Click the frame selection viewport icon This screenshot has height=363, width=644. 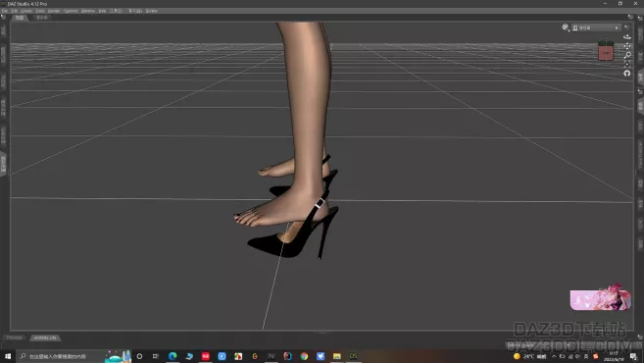[x=627, y=64]
